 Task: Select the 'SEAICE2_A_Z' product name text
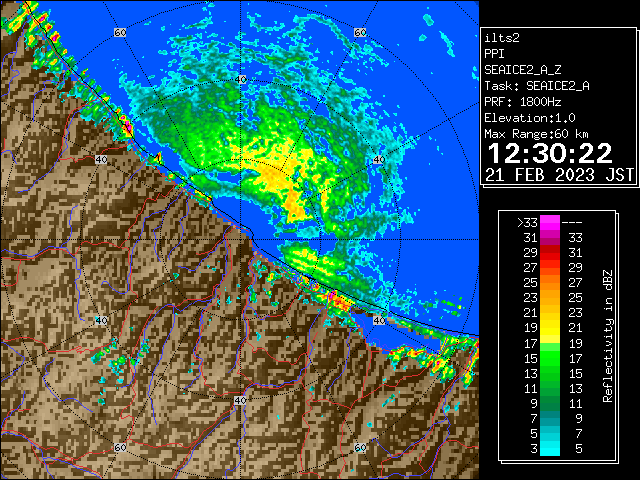tap(522, 70)
